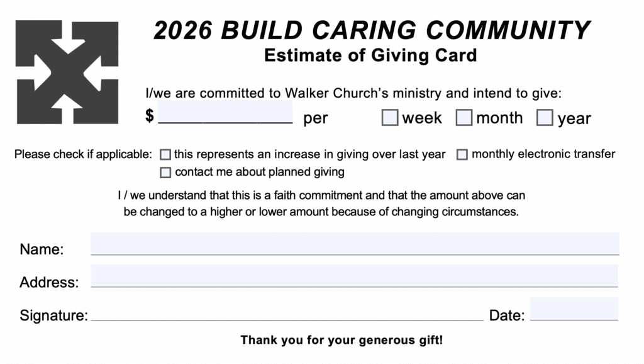Viewport: 644px width, 364px height.
Task: Click the word per after amount
Action: (x=316, y=118)
